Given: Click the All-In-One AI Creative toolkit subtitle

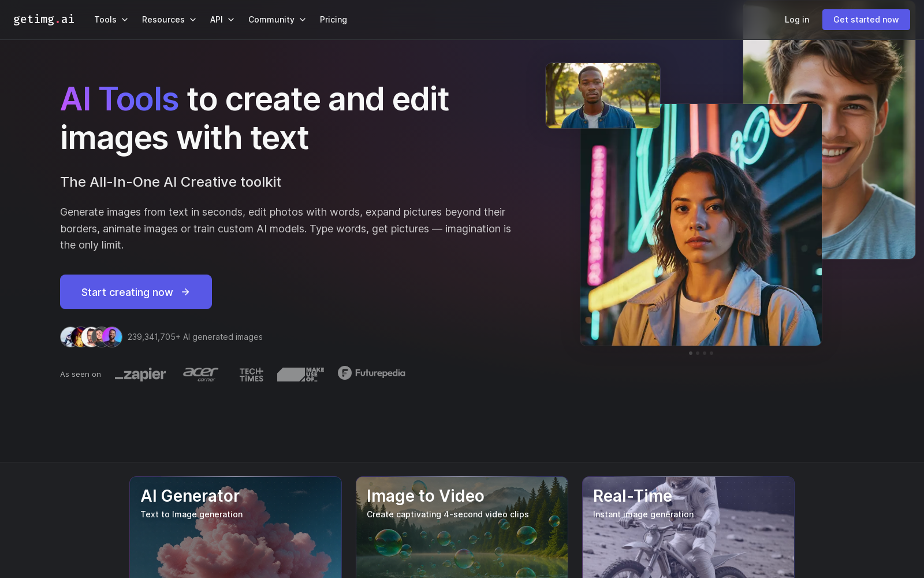Looking at the screenshot, I should 170,182.
